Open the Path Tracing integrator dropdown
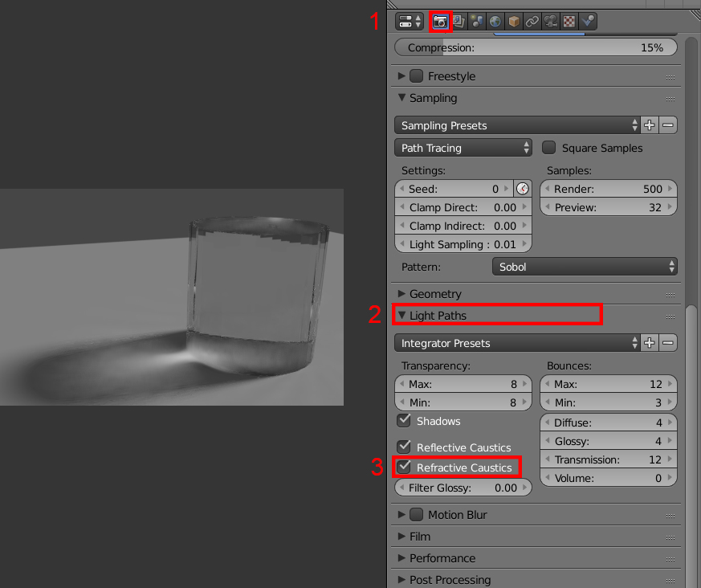This screenshot has width=701, height=588. tap(463, 148)
